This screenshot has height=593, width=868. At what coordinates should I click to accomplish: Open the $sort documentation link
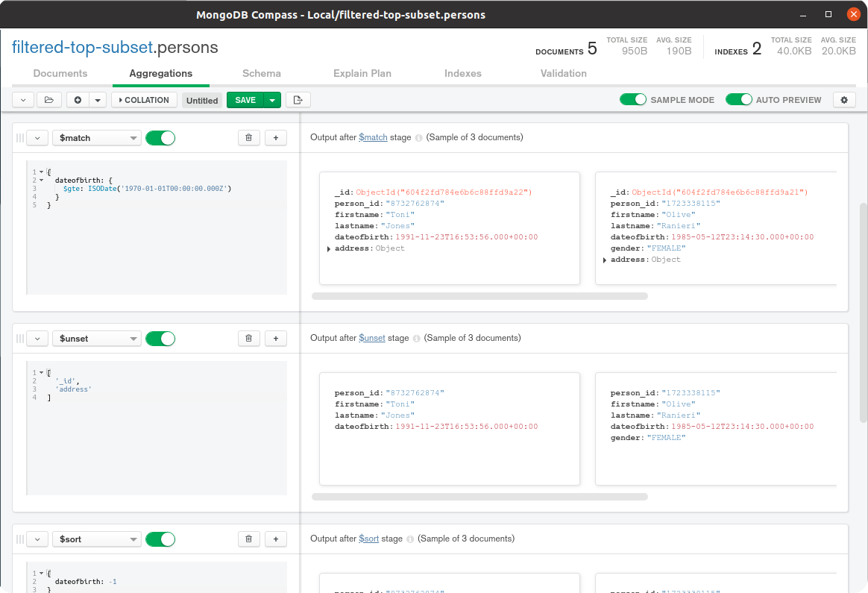(x=368, y=539)
